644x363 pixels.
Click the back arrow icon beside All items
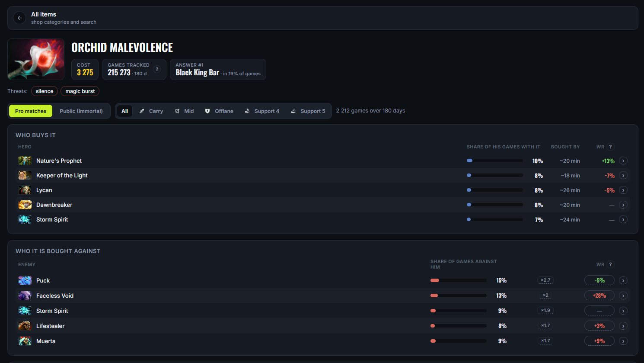coord(19,18)
